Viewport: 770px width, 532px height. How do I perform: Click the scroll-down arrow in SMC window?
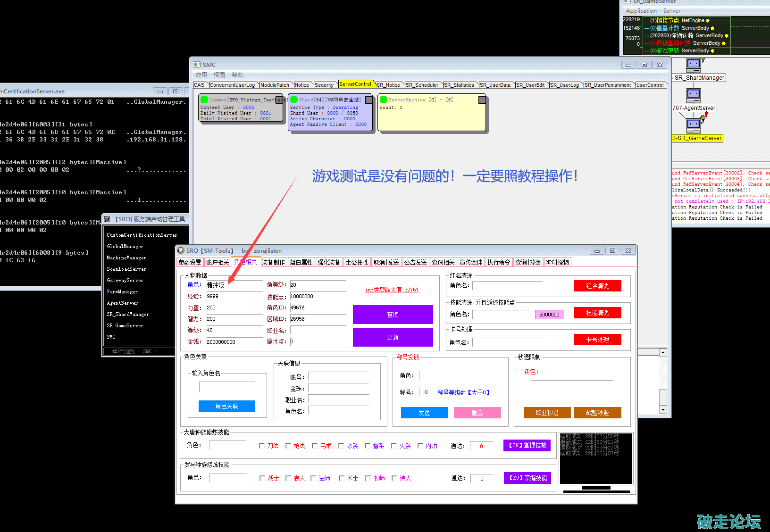coord(663,410)
